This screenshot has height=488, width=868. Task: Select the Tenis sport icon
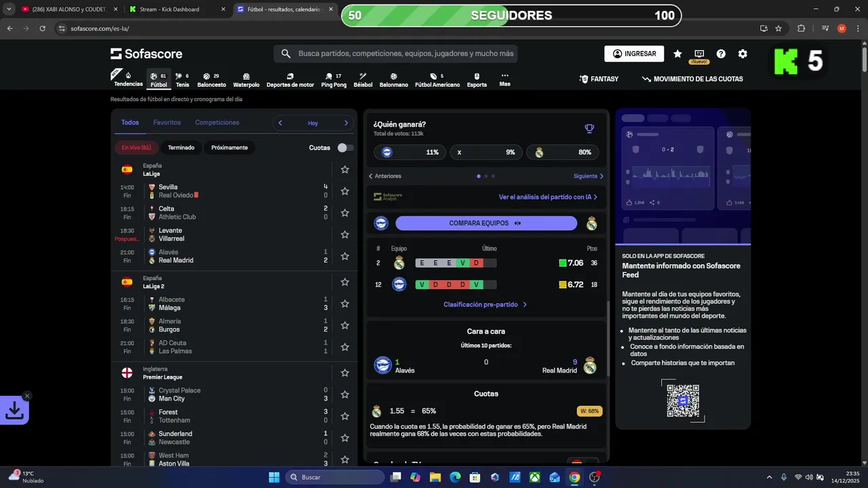click(x=182, y=80)
